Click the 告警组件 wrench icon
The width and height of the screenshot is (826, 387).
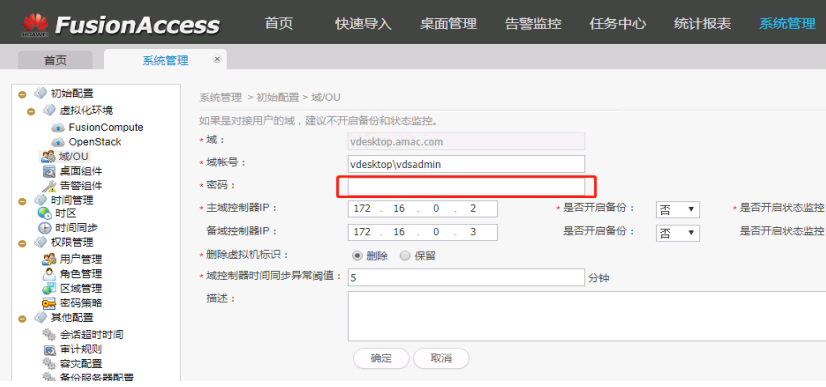49,185
